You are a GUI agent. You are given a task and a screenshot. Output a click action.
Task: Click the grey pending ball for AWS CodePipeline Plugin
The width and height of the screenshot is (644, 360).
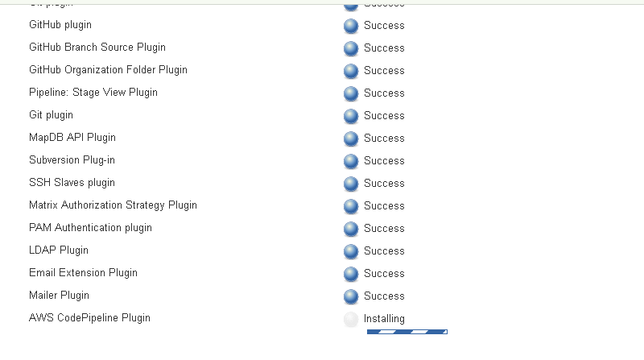[351, 319]
